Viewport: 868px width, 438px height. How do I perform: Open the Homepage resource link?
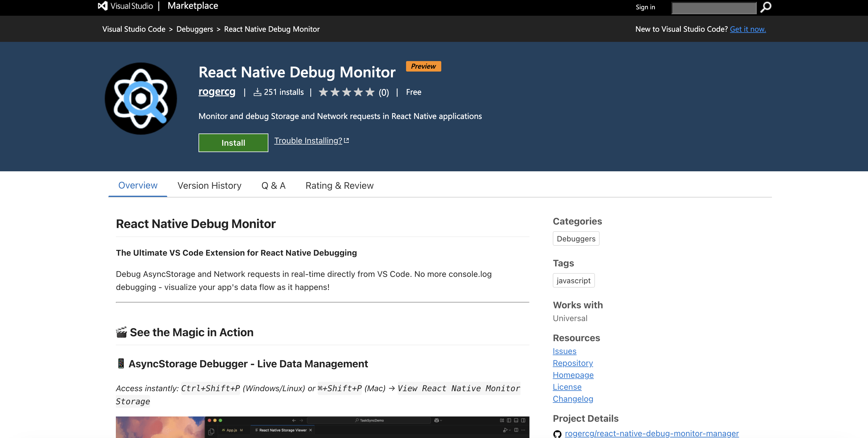(x=573, y=375)
